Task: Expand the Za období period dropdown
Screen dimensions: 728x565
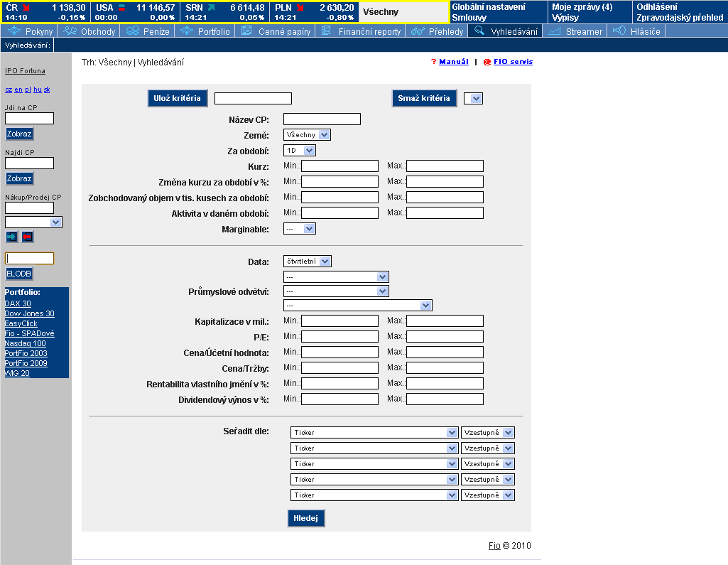Action: (x=299, y=151)
